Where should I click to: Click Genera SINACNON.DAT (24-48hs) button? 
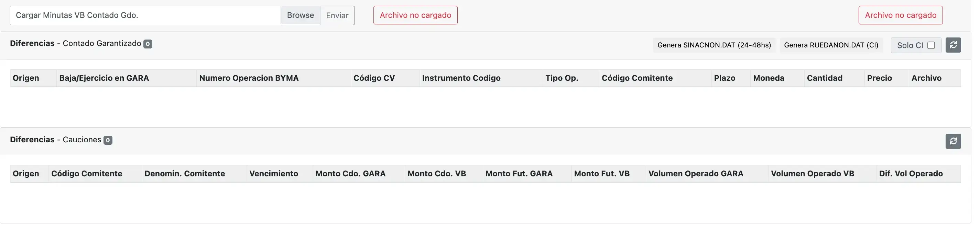[x=714, y=45]
